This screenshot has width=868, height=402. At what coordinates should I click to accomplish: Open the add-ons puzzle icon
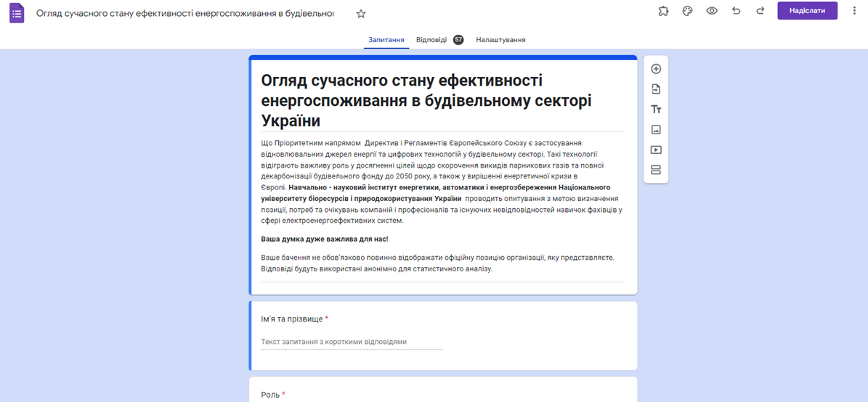pyautogui.click(x=663, y=11)
